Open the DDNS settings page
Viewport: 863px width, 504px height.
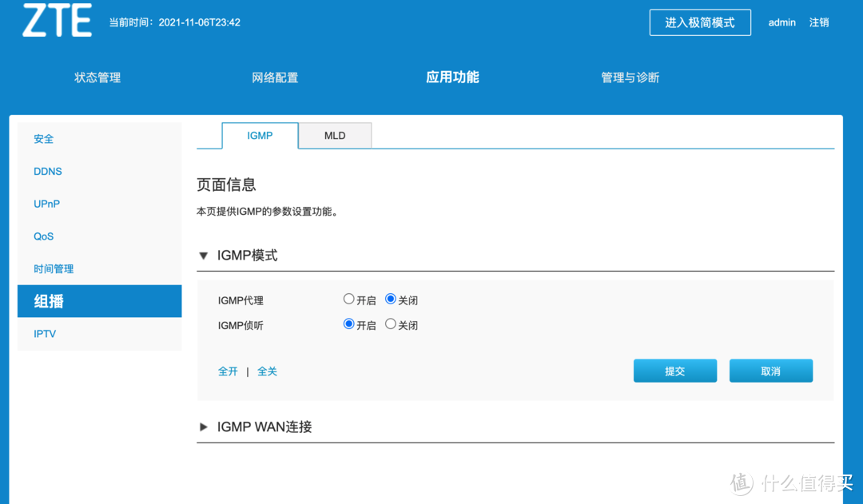click(47, 171)
